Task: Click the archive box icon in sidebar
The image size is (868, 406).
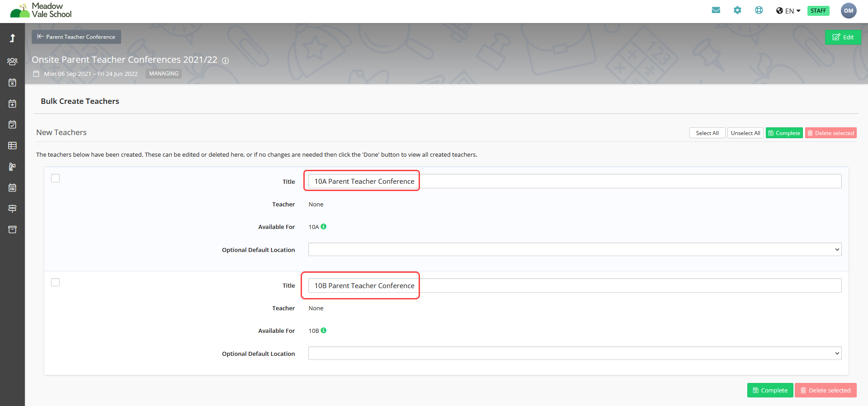Action: coord(12,229)
